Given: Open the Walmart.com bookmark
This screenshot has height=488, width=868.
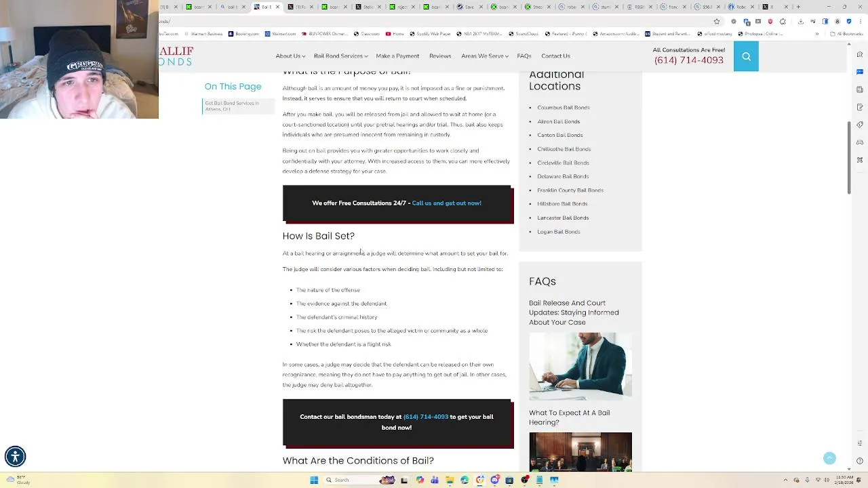Looking at the screenshot, I should pyautogui.click(x=281, y=34).
